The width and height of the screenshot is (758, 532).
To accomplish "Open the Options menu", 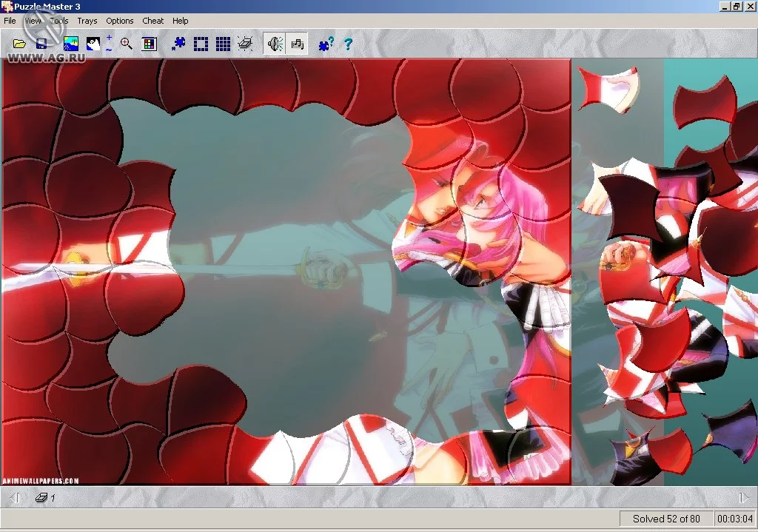I will coord(119,21).
